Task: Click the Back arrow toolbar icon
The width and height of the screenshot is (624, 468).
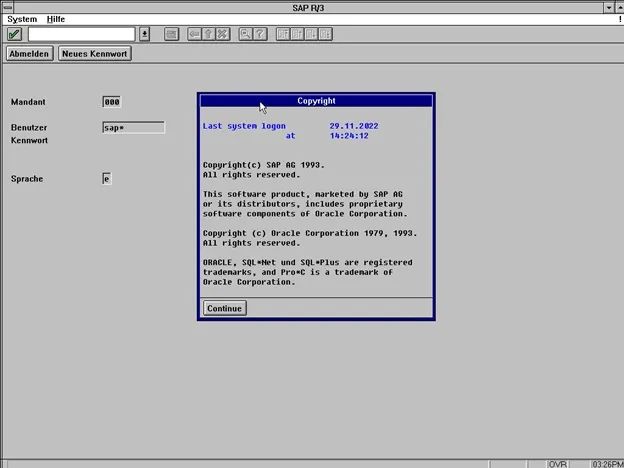Action: point(194,34)
